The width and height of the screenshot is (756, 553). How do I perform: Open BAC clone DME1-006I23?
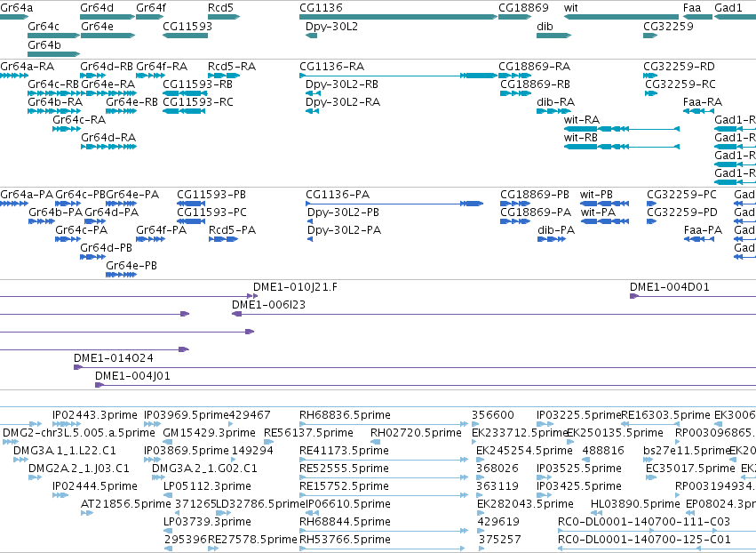(268, 305)
